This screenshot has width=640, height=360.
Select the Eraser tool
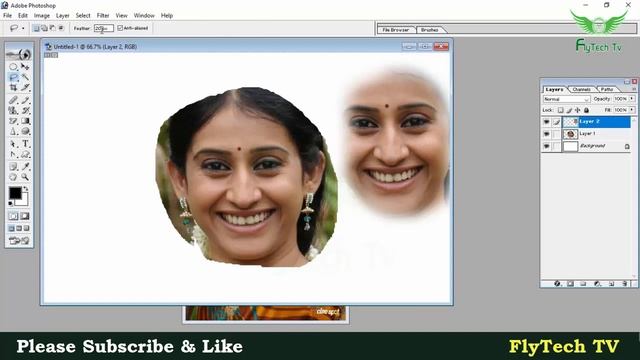tap(13, 121)
